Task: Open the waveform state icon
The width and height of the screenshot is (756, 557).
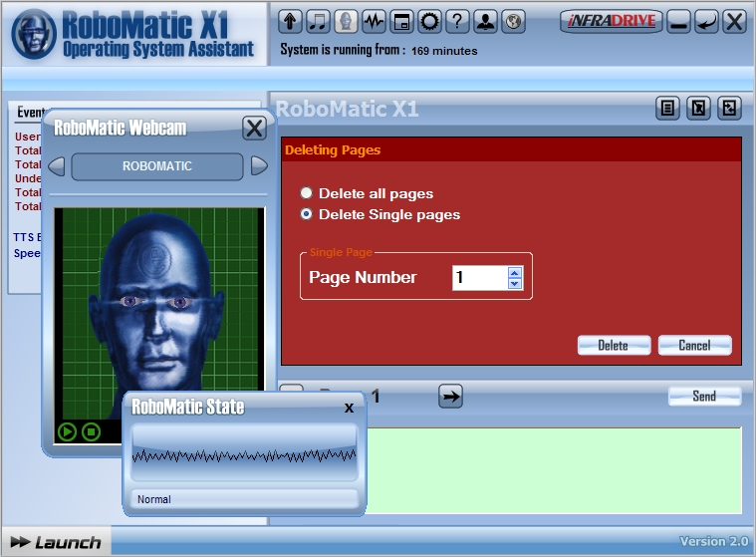Action: tap(374, 21)
